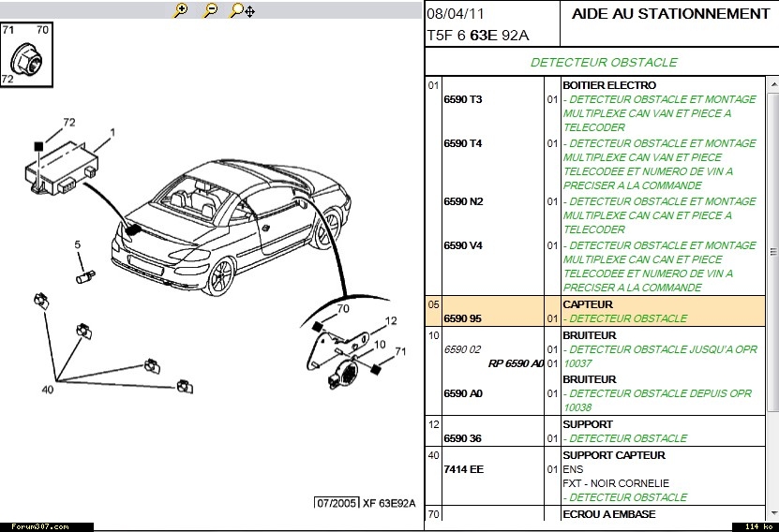
Task: Click the CAPTEUR row heading
Action: tap(588, 304)
